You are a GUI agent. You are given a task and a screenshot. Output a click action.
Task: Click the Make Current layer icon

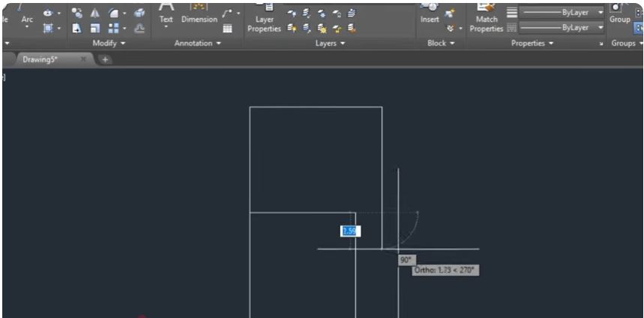351,13
